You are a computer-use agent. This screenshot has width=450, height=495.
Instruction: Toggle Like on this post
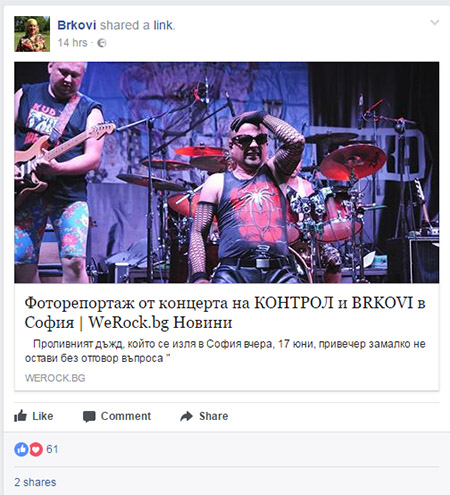(34, 416)
